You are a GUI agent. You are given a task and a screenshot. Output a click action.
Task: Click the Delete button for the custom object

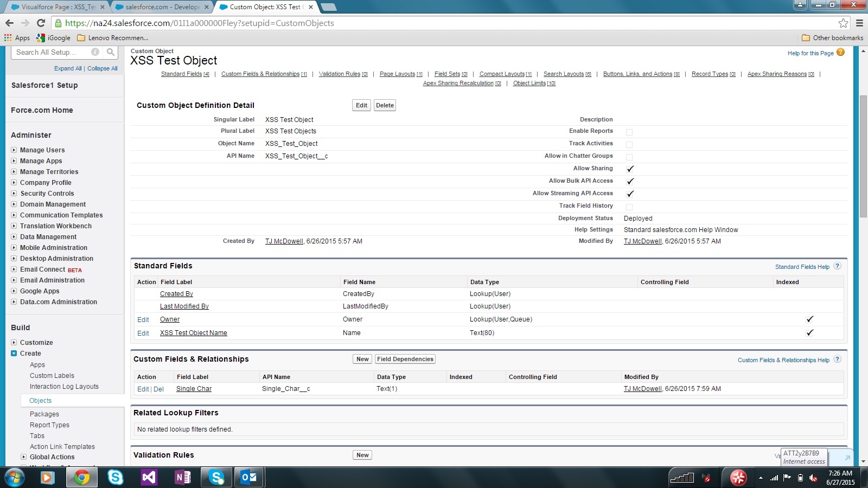(x=385, y=105)
